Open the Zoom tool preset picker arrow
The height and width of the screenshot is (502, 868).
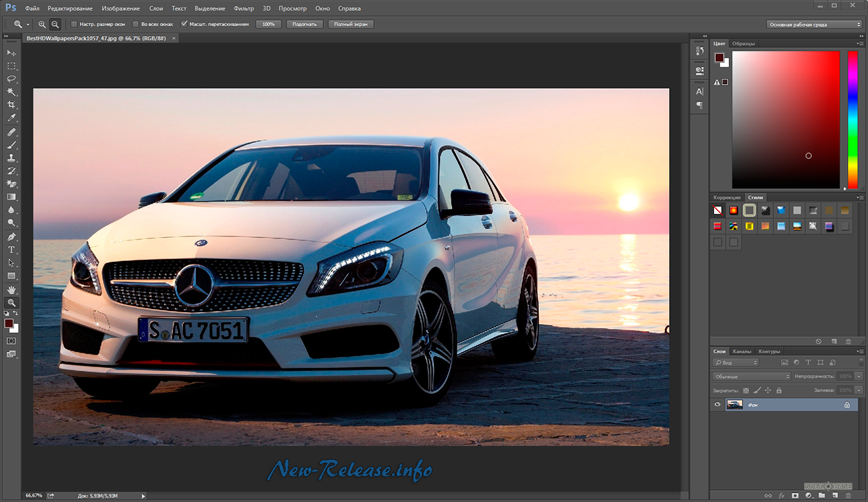[x=27, y=24]
